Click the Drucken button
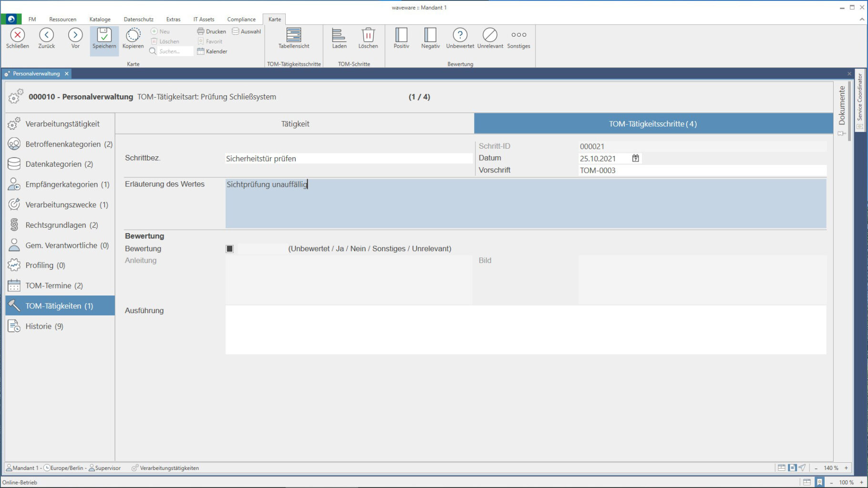This screenshot has width=868, height=488. pos(212,31)
